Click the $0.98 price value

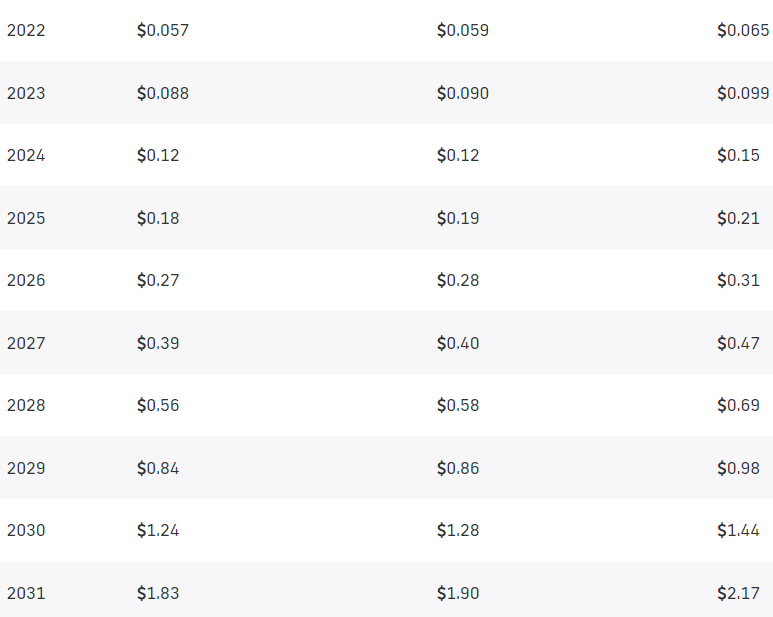coord(738,468)
